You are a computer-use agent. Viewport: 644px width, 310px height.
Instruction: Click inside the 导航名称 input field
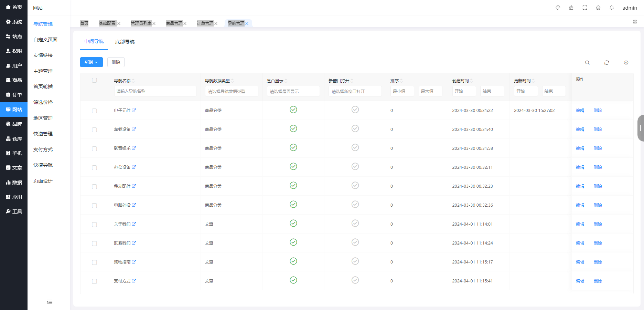(155, 91)
